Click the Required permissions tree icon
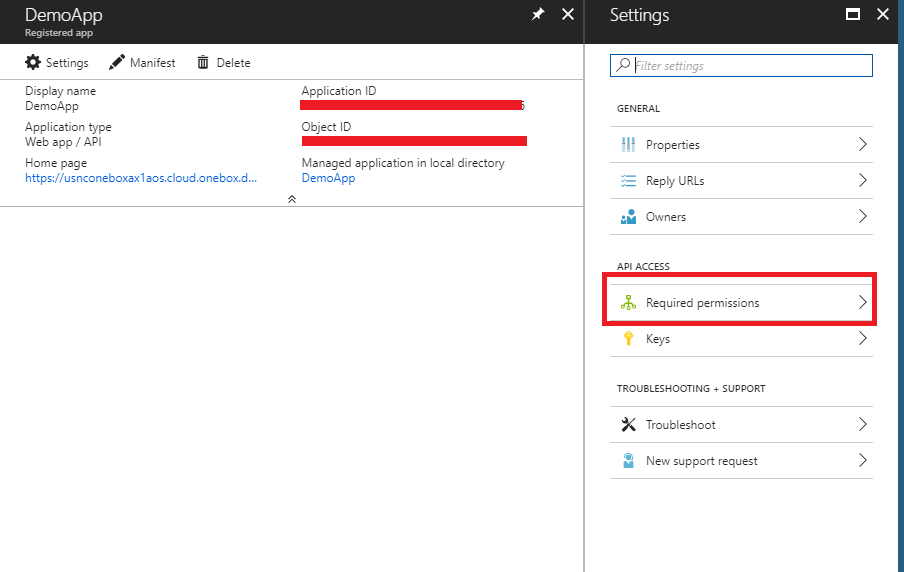This screenshot has height=572, width=904. tap(628, 303)
